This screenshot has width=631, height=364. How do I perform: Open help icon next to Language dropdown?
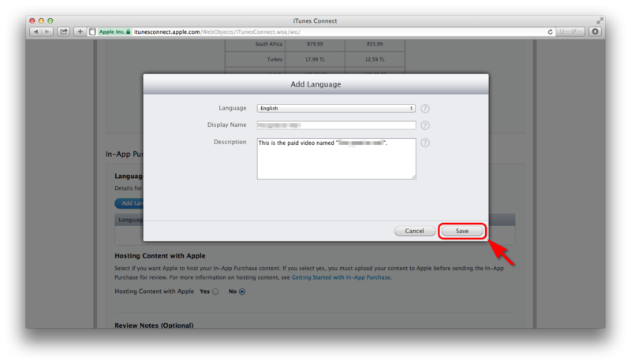click(x=425, y=109)
